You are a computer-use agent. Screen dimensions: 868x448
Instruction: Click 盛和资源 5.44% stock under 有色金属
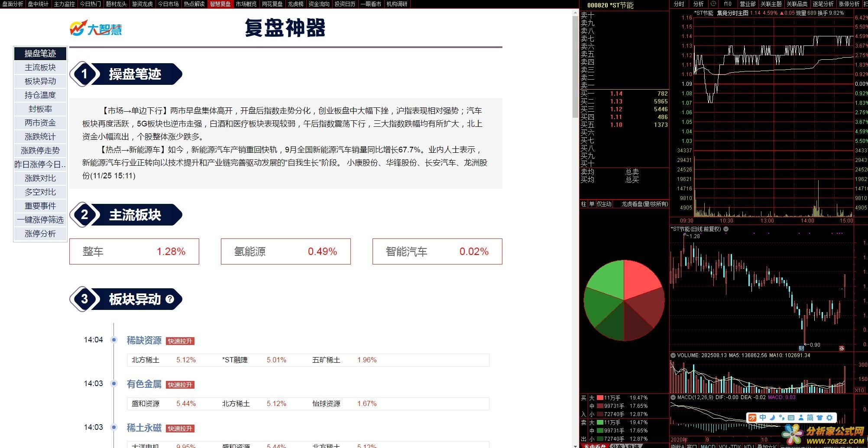[x=164, y=404]
